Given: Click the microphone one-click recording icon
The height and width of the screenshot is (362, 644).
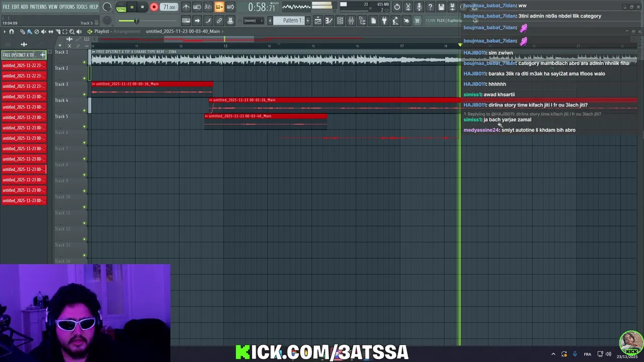Looking at the screenshot, I should tap(419, 7).
